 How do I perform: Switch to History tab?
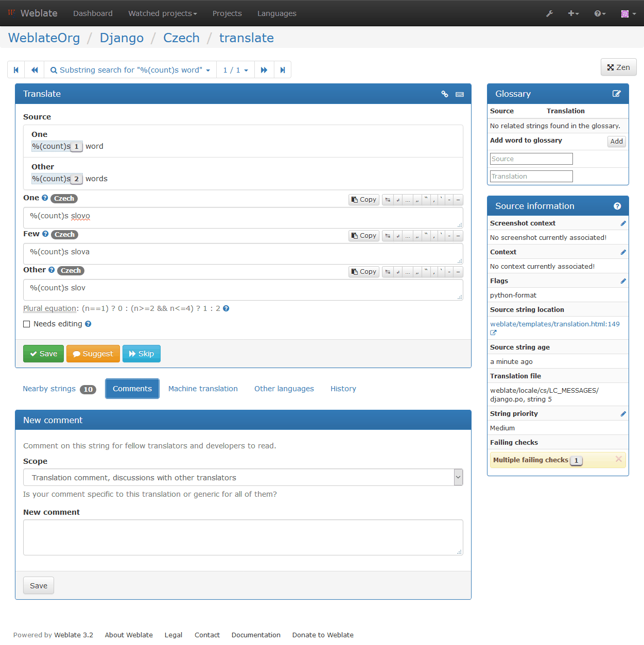(x=343, y=389)
